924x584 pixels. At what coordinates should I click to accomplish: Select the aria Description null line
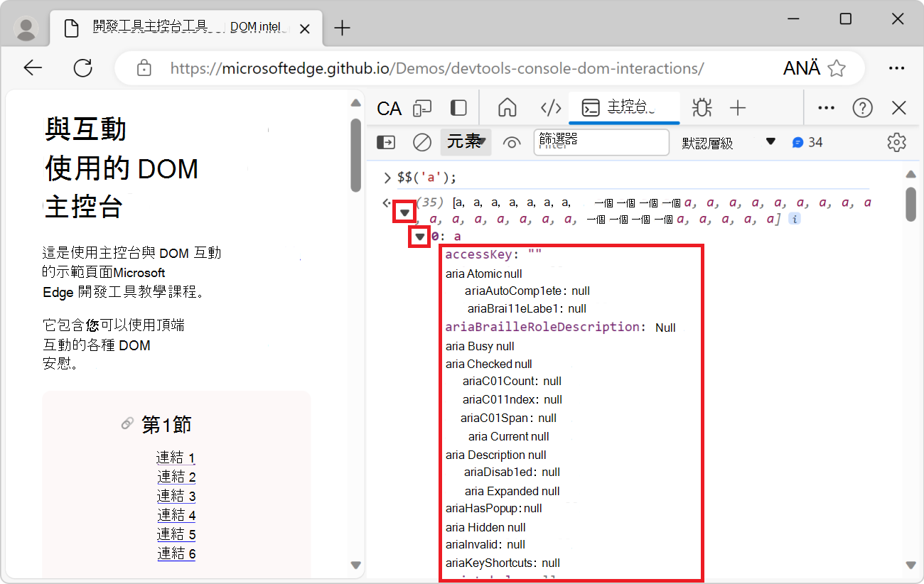496,455
